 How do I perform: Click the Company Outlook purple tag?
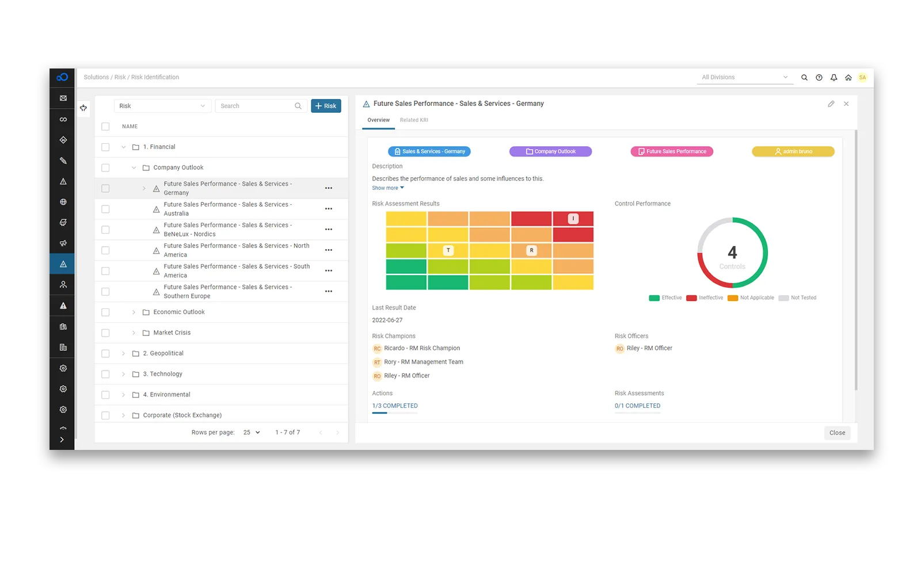550,152
